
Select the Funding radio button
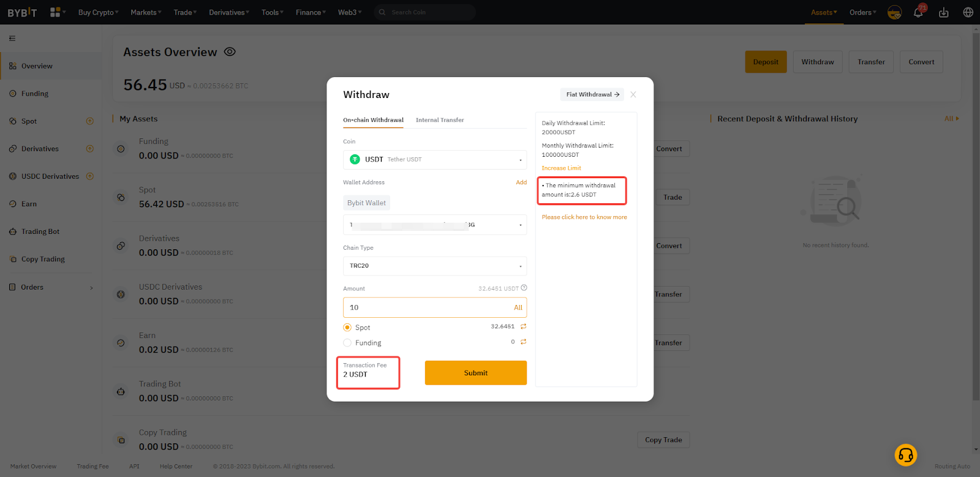coord(347,343)
